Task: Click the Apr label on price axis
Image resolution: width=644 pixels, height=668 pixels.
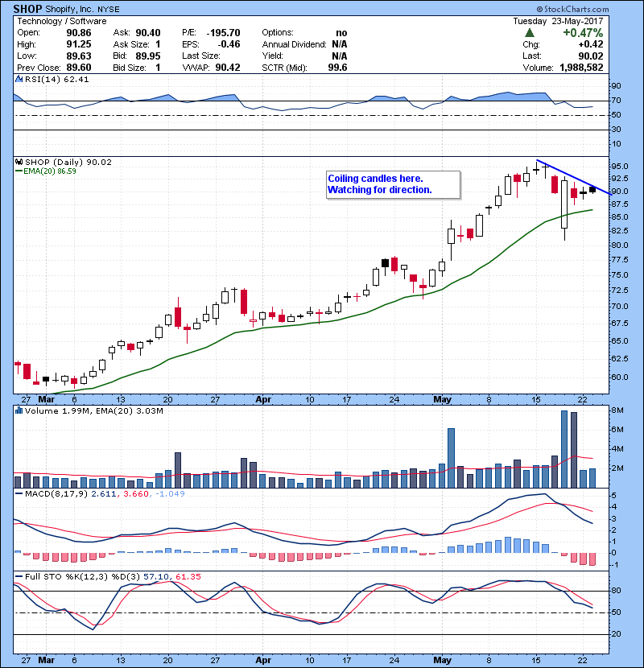Action: 263,400
